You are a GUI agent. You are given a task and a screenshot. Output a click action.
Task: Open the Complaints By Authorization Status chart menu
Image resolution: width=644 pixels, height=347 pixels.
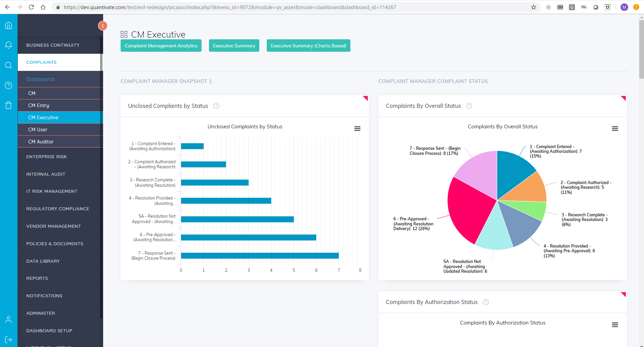coord(615,325)
